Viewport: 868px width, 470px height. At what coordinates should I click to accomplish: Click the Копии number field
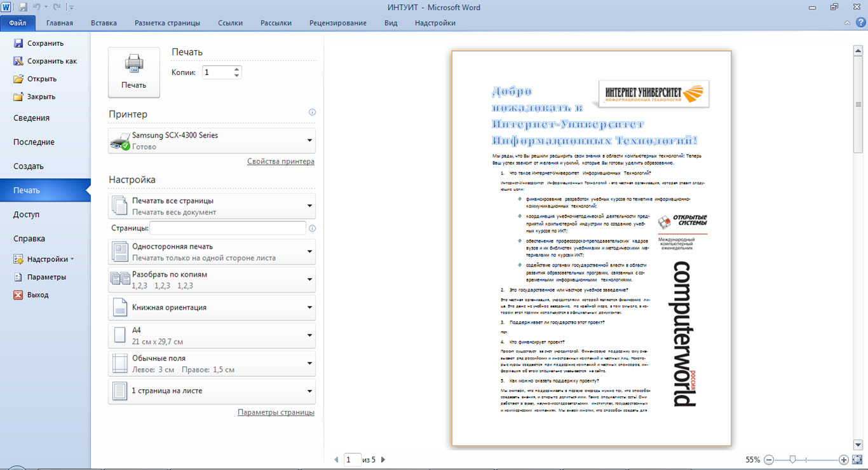pyautogui.click(x=217, y=73)
